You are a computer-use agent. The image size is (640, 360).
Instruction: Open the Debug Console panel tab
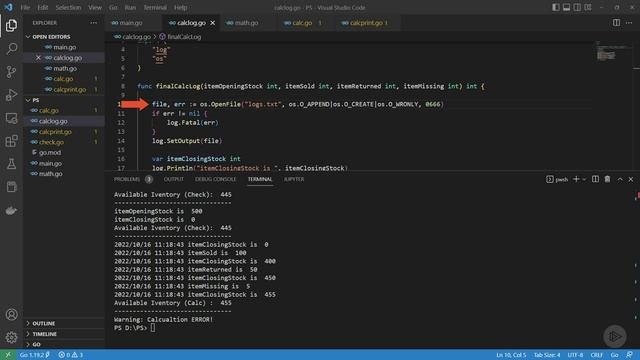click(216, 179)
